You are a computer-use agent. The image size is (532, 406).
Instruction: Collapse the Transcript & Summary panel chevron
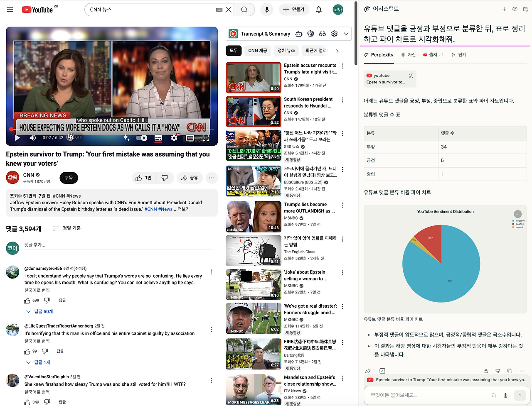(346, 34)
